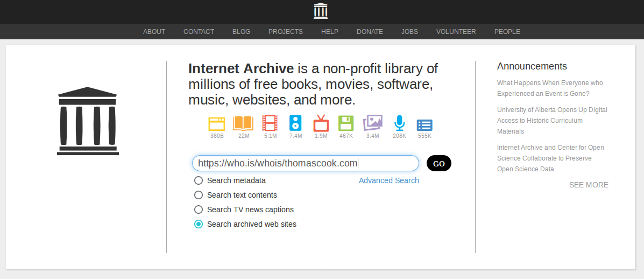Open the Wayback Machine web icon (380B)

(216, 124)
